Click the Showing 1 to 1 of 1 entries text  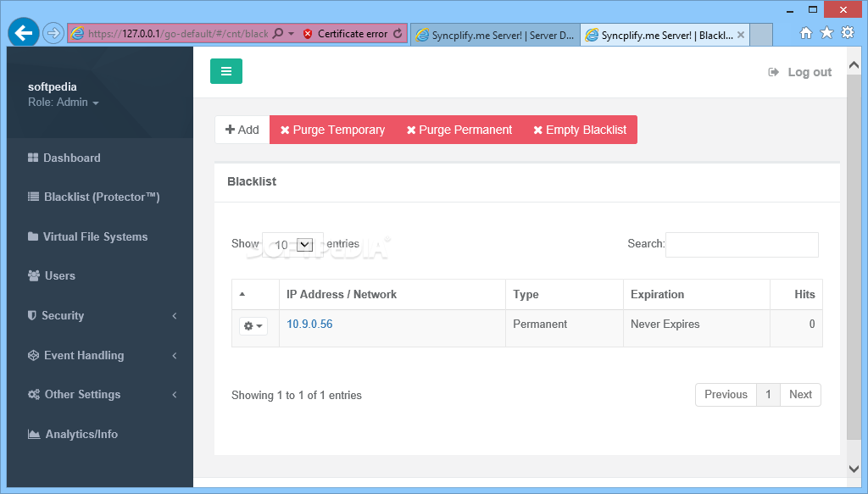(296, 395)
